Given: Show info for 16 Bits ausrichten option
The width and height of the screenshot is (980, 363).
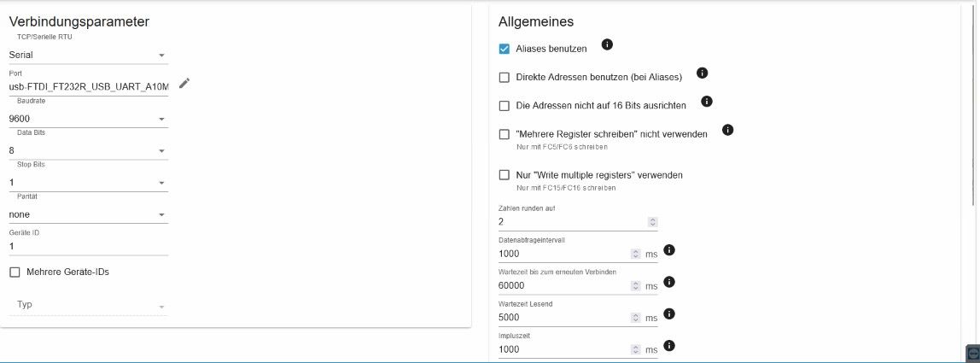Looking at the screenshot, I should click(707, 102).
